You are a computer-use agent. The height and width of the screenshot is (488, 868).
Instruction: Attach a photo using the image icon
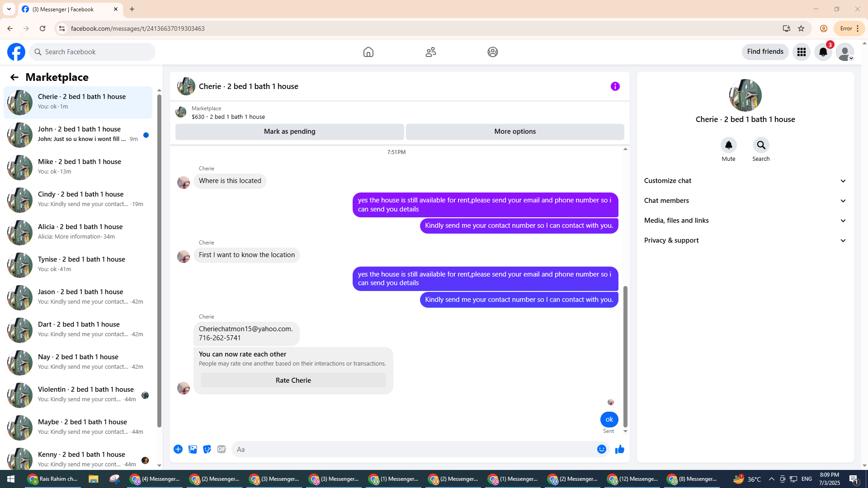pyautogui.click(x=193, y=449)
